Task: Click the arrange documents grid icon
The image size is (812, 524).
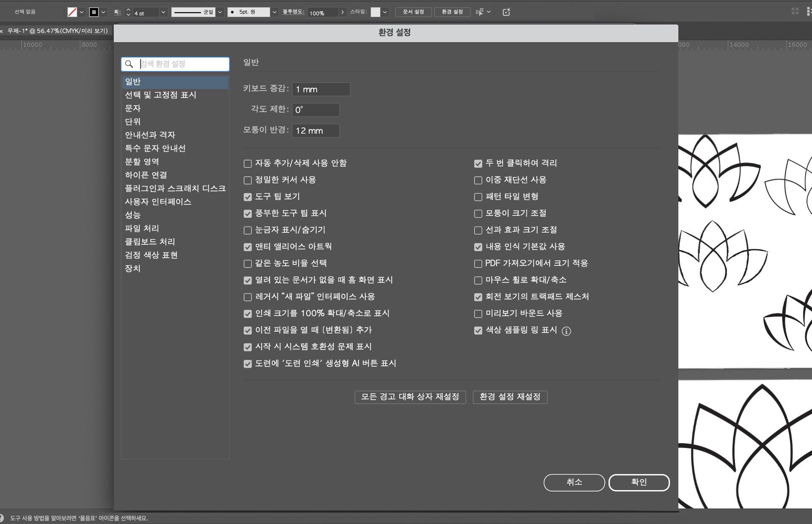Action: pos(795,12)
